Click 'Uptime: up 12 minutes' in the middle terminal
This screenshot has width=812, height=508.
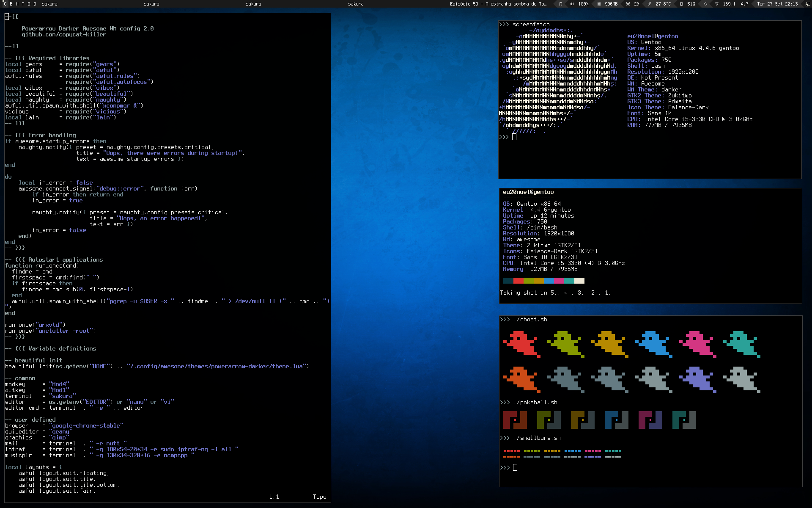538,216
